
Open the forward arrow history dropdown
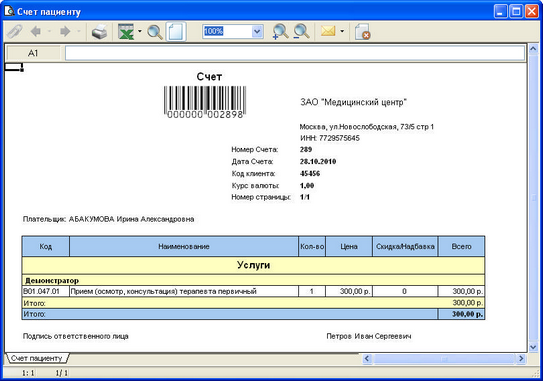tap(79, 32)
